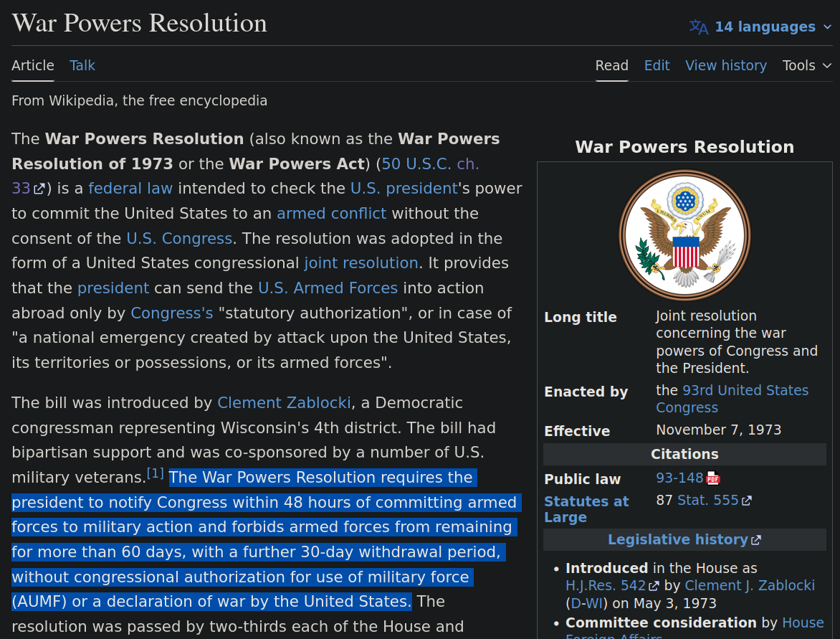Click the language translation icon

[x=699, y=27]
